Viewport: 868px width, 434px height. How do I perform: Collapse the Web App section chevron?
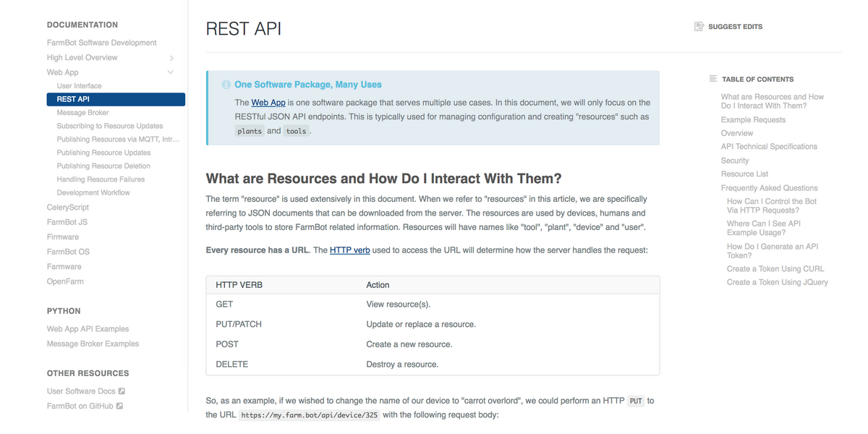171,72
